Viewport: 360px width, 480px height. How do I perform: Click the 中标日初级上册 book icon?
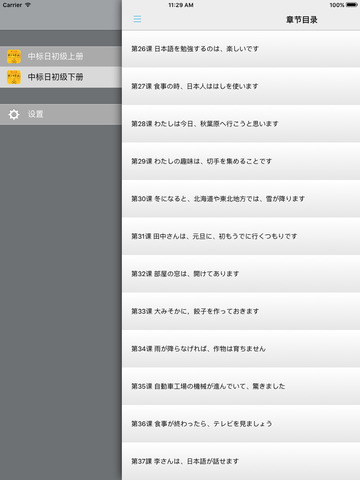14,56
